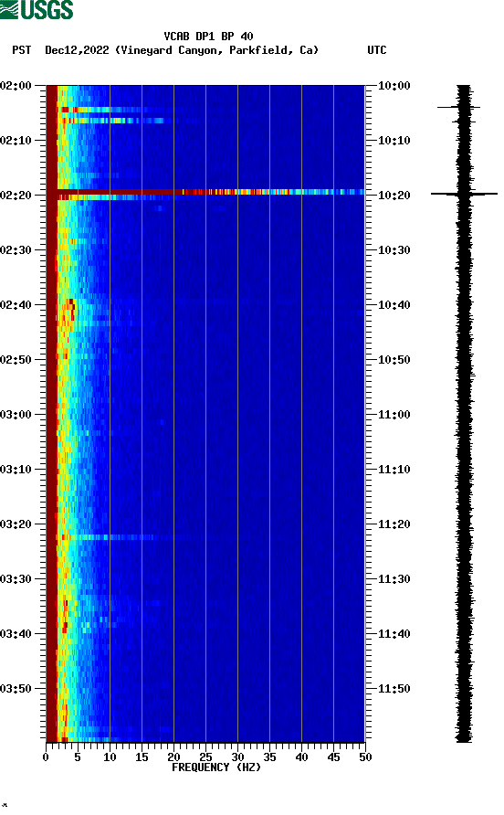
Task: Click the 'PST' timezone label
Action: pyautogui.click(x=21, y=50)
